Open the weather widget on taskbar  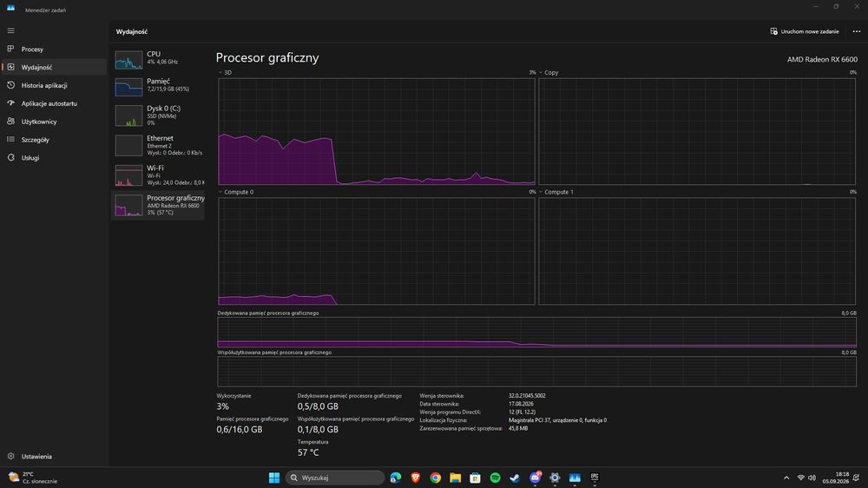click(x=33, y=478)
